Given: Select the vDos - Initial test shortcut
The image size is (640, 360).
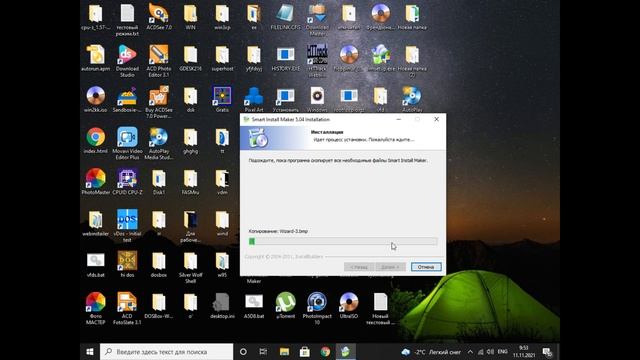Looking at the screenshot, I should click(127, 226).
